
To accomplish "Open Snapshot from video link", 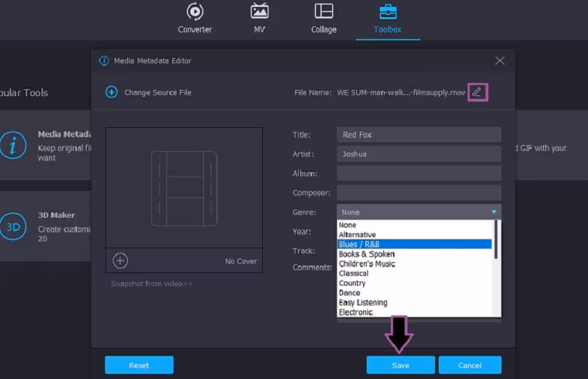I will pos(152,284).
